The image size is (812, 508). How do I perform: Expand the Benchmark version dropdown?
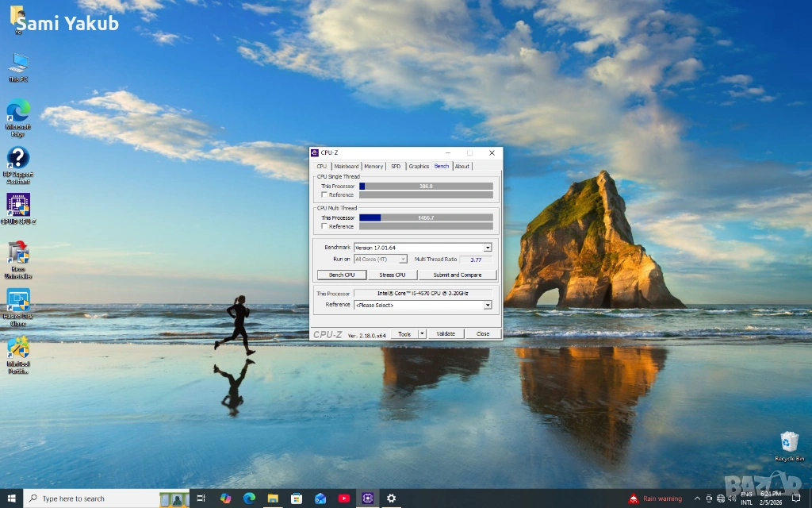coord(488,248)
